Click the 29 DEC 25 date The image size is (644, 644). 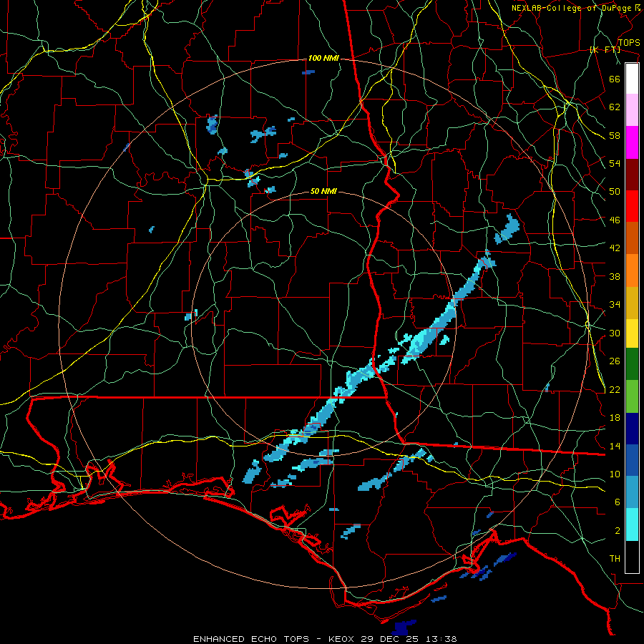389,639
